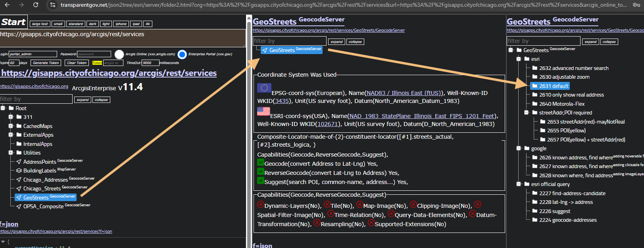This screenshot has width=644, height=248.
Task: Click the AddressPoints geocode server icon
Action: coord(19,162)
